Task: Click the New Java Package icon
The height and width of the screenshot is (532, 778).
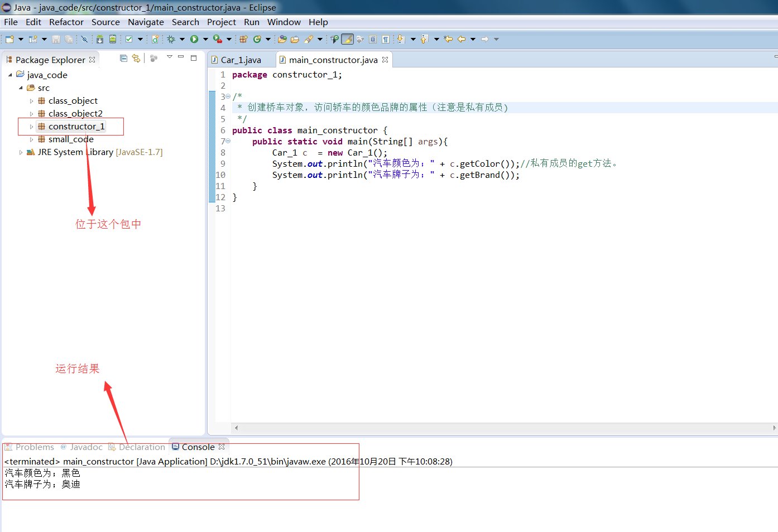Action: (x=243, y=39)
